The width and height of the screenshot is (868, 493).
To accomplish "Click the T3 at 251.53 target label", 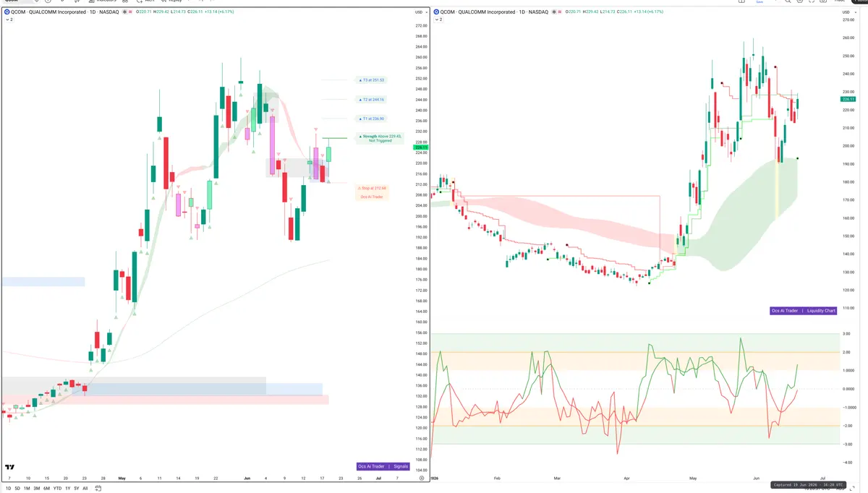I will pyautogui.click(x=371, y=80).
